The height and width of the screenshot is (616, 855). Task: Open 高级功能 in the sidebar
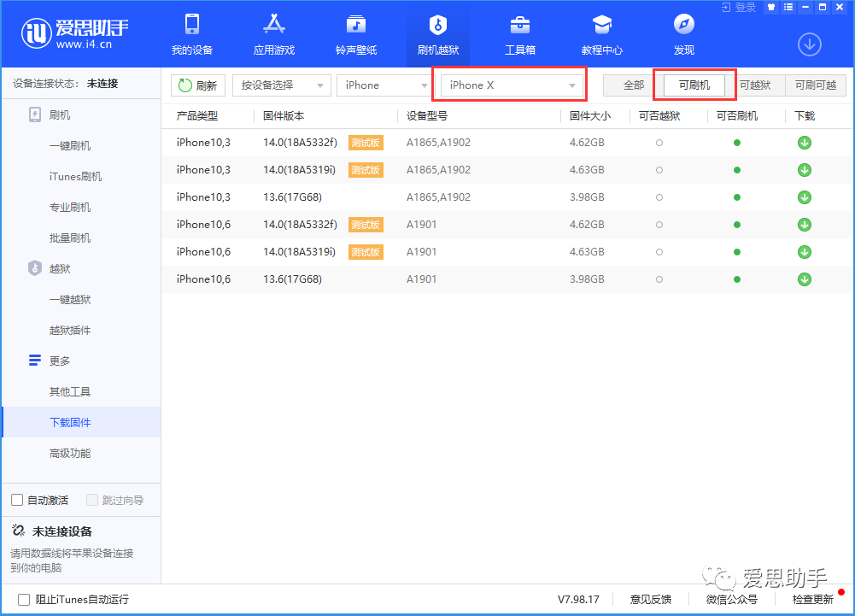pos(70,454)
